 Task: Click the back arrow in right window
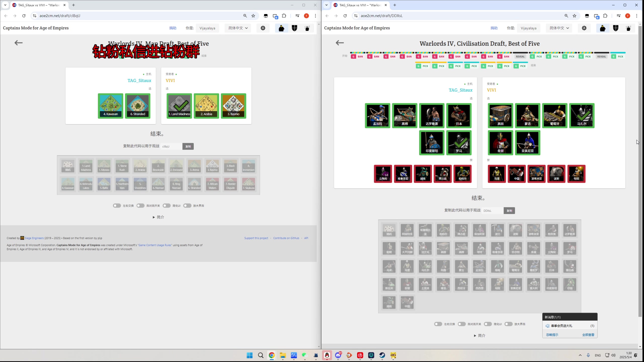[340, 43]
